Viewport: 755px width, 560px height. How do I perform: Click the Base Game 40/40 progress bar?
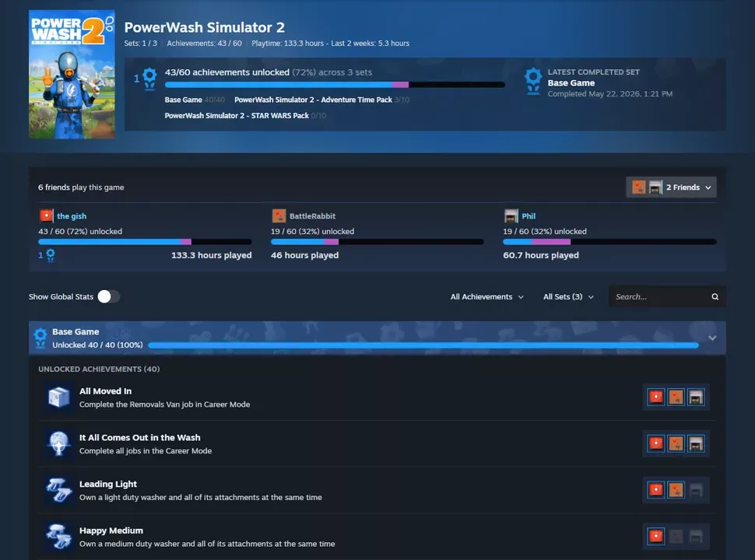click(x=423, y=345)
